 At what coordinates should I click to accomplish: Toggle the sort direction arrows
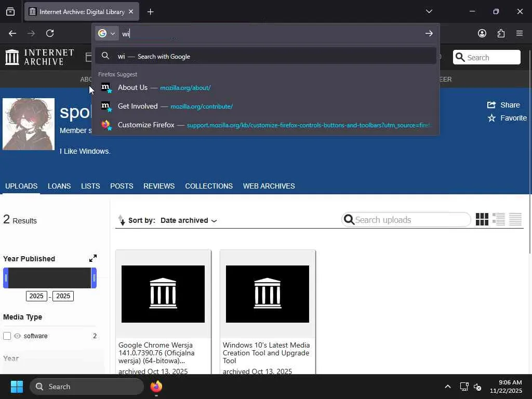pyautogui.click(x=122, y=220)
